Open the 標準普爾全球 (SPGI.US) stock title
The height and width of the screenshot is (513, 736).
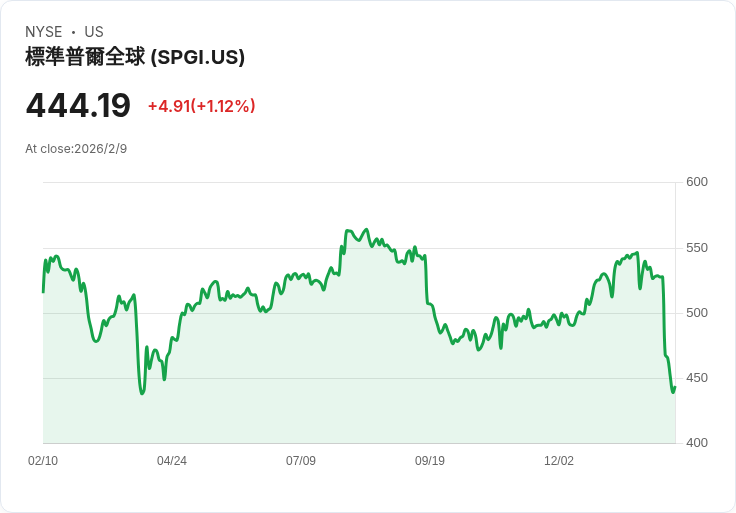pos(135,58)
